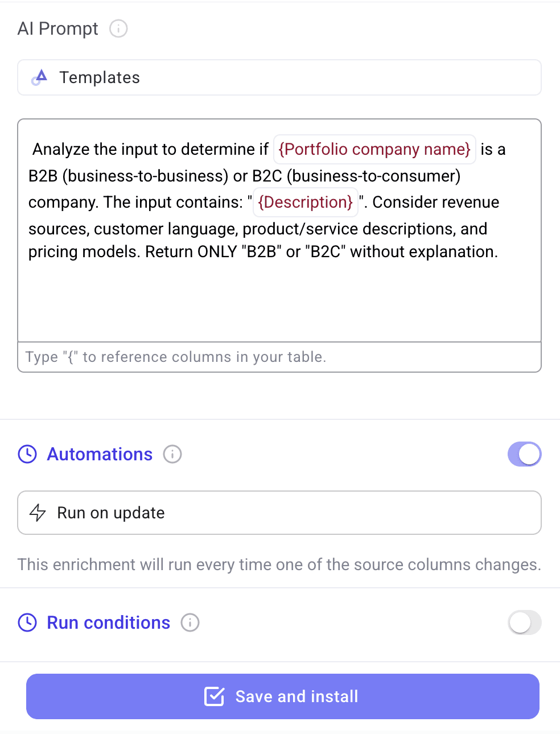The width and height of the screenshot is (560, 734).
Task: Click the info icon beside Run conditions
Action: click(x=190, y=622)
